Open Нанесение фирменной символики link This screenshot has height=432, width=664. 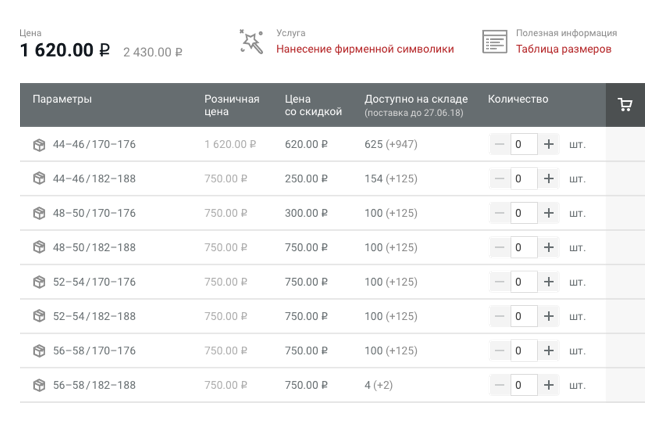click(x=365, y=49)
